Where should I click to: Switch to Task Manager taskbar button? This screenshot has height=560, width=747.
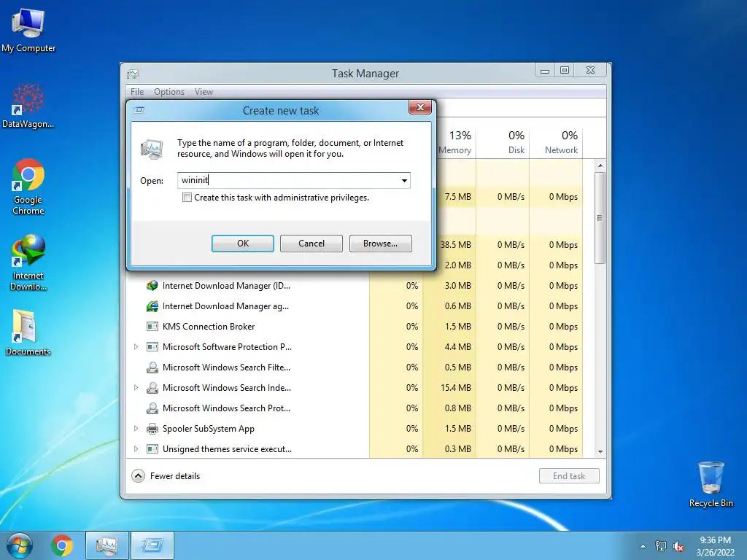(x=107, y=545)
